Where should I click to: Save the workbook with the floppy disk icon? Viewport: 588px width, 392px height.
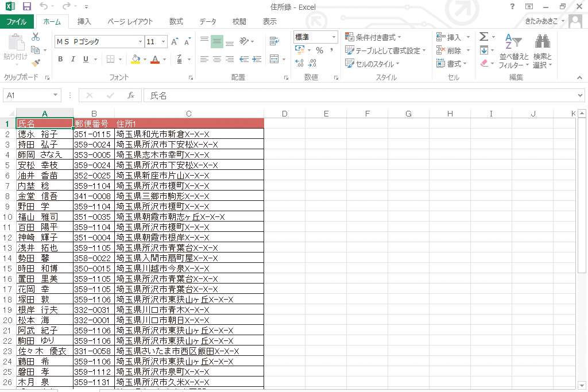click(26, 6)
